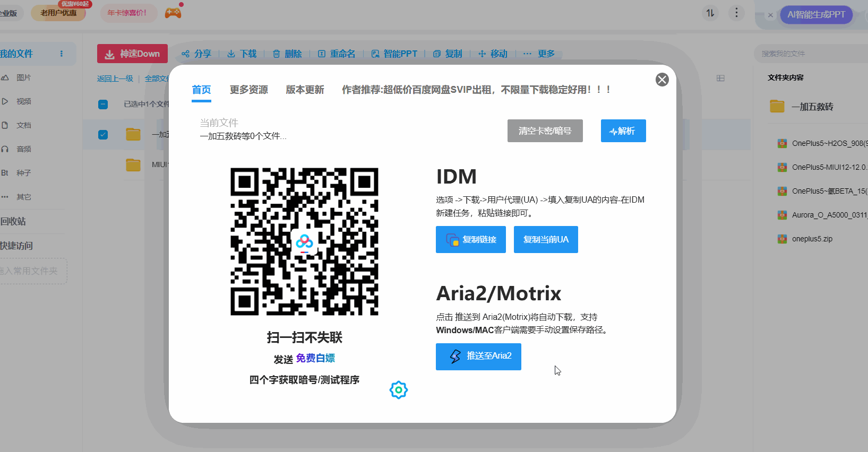The image size is (868, 452).
Task: Click the 删除 delete toolbar item
Action: tap(287, 54)
